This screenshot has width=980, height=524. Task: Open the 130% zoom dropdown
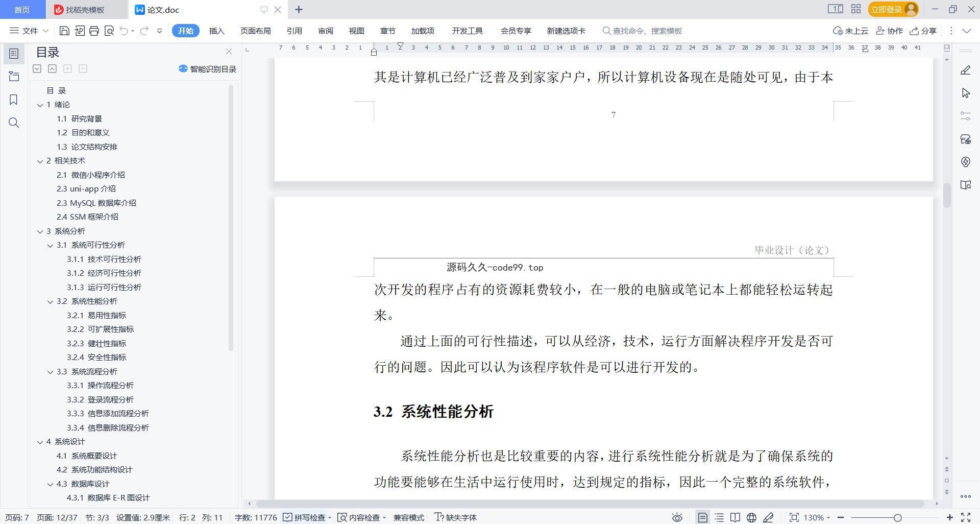[817, 517]
